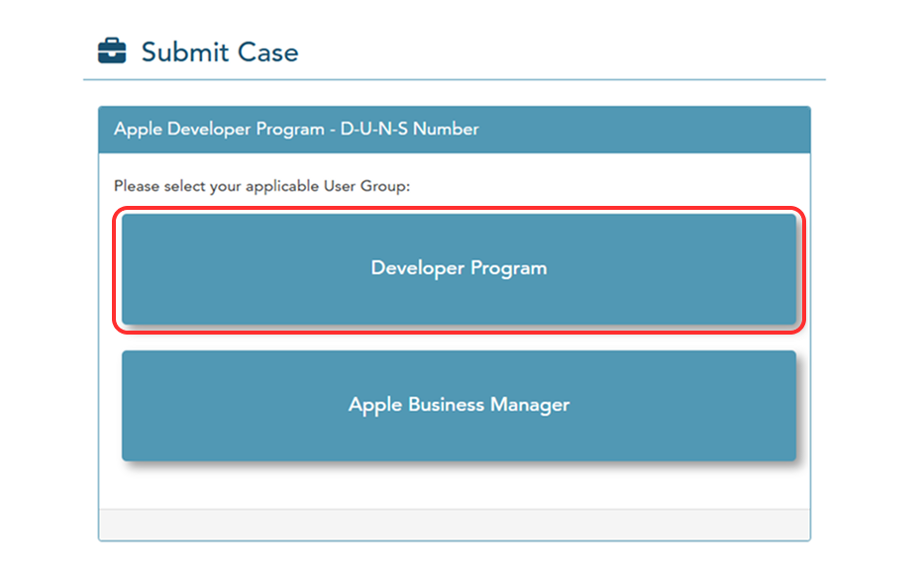Click 'Please select your applicable User Group:' text
Viewport: 924px width, 583px height.
tap(261, 186)
